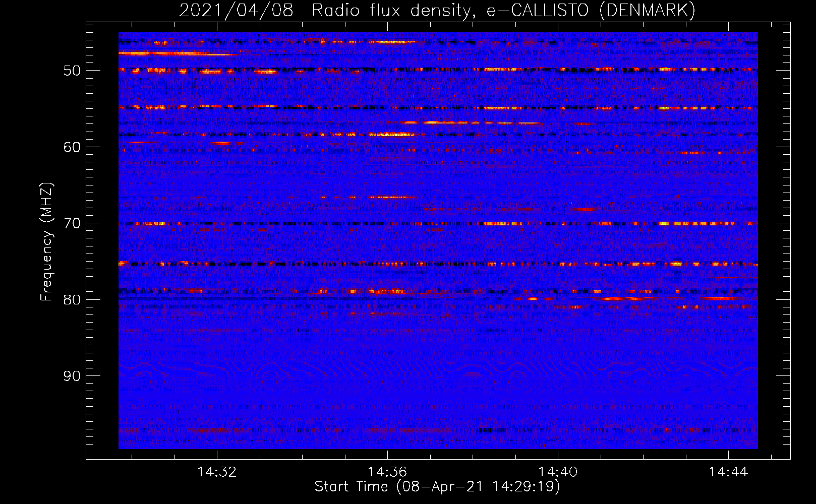This screenshot has width=816, height=504.
Task: Click the 80 frequency tick label
Action: (72, 300)
